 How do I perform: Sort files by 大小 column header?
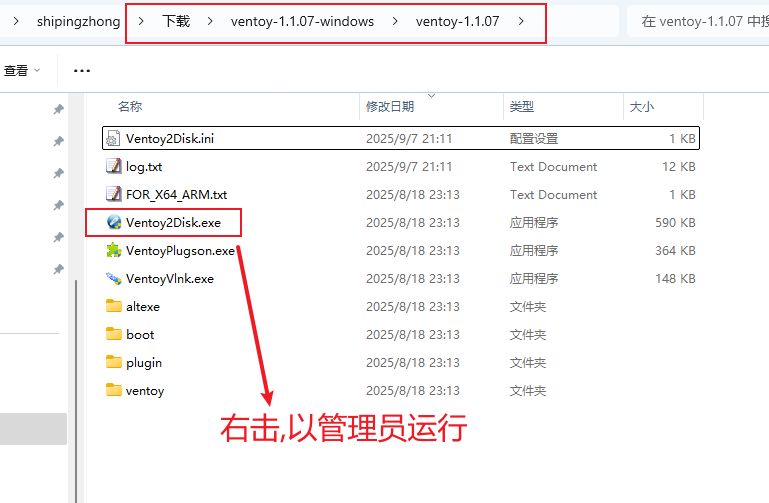[x=641, y=106]
